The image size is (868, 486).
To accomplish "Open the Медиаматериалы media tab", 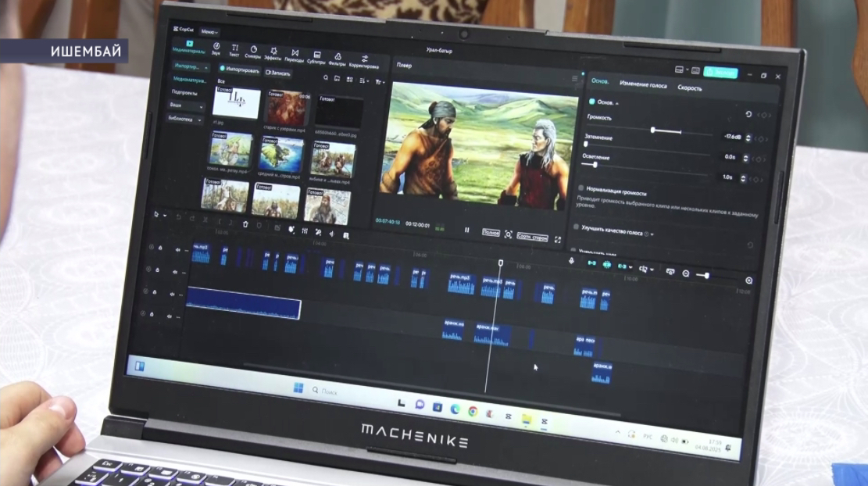I will pyautogui.click(x=189, y=47).
